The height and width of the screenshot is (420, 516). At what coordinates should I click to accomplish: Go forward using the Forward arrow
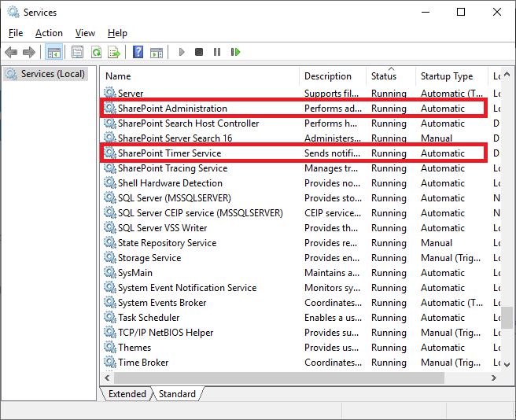29,52
